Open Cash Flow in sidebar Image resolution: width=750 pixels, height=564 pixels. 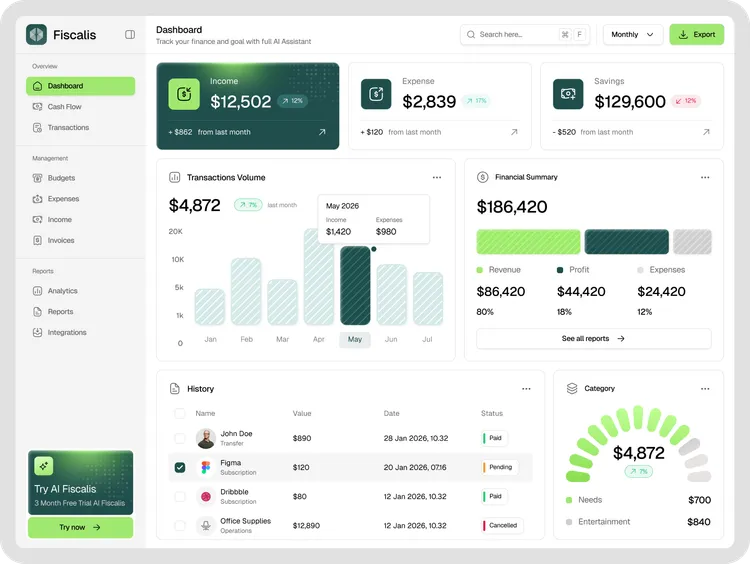click(65, 107)
